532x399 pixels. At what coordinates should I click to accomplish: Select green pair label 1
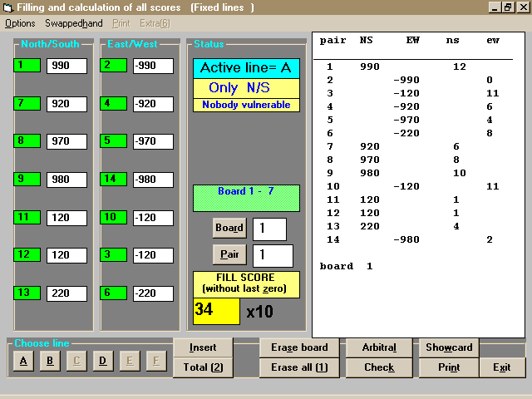[x=27, y=65]
